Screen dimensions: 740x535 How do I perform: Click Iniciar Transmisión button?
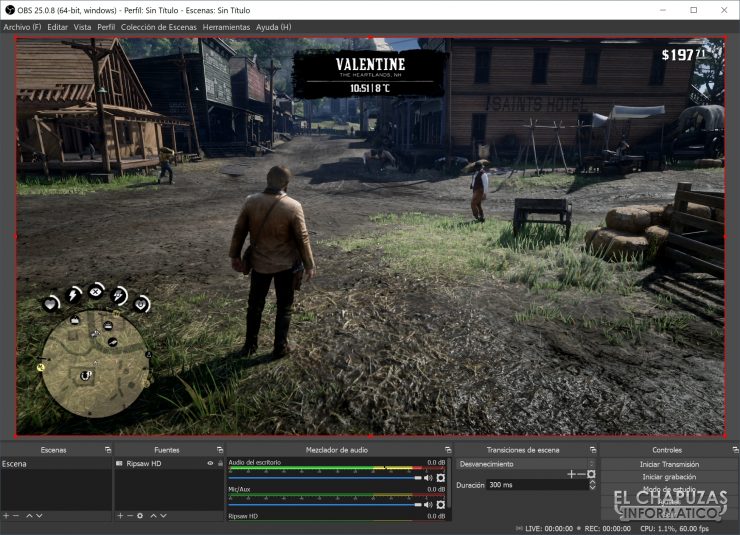669,464
